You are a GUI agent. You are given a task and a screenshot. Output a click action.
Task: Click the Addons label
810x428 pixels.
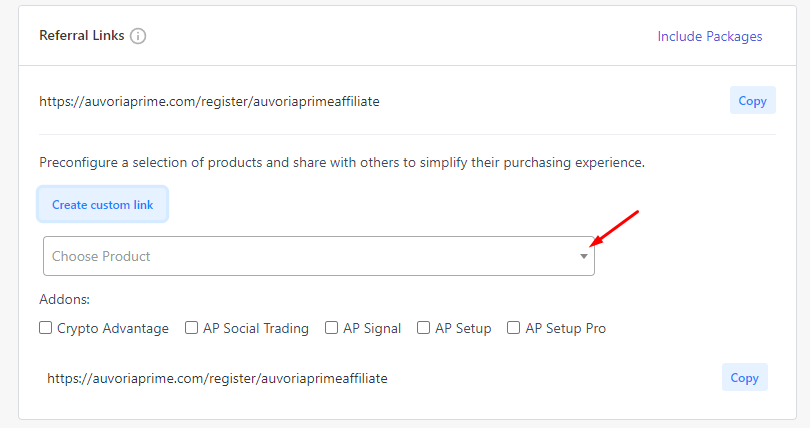pyautogui.click(x=65, y=299)
